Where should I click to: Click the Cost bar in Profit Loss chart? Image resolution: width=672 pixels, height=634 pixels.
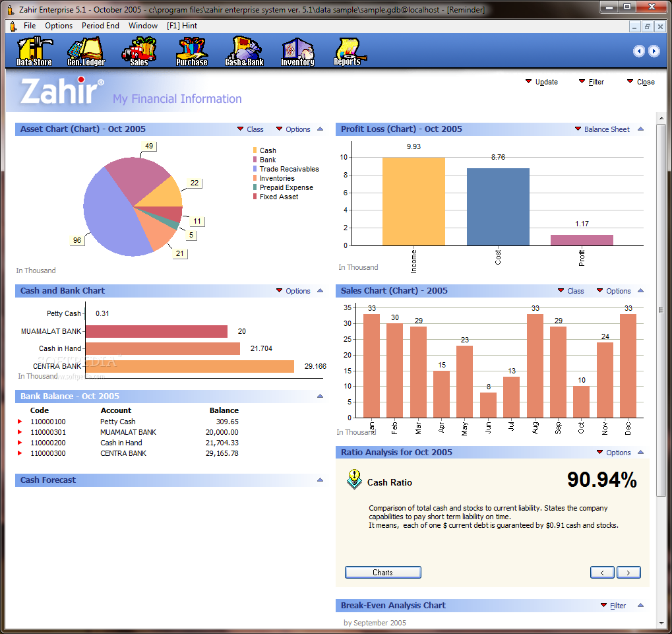click(x=498, y=206)
